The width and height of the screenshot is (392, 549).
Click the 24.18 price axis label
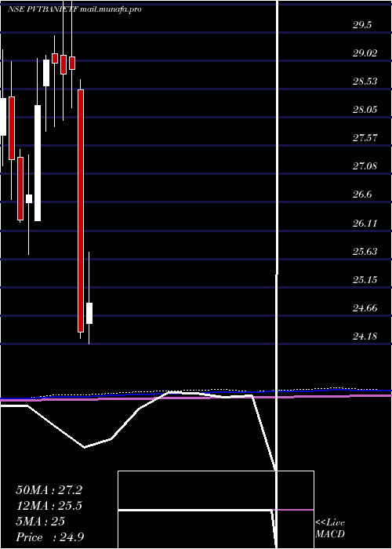tap(365, 336)
